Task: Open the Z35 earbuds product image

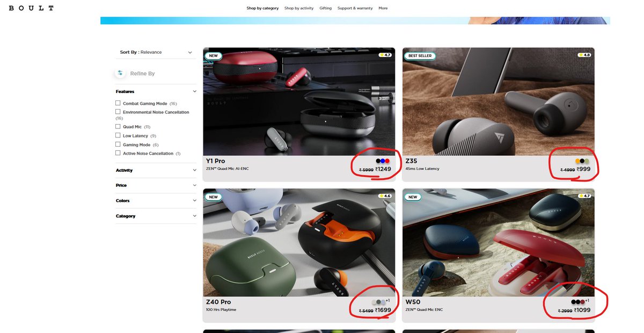Action: point(498,102)
